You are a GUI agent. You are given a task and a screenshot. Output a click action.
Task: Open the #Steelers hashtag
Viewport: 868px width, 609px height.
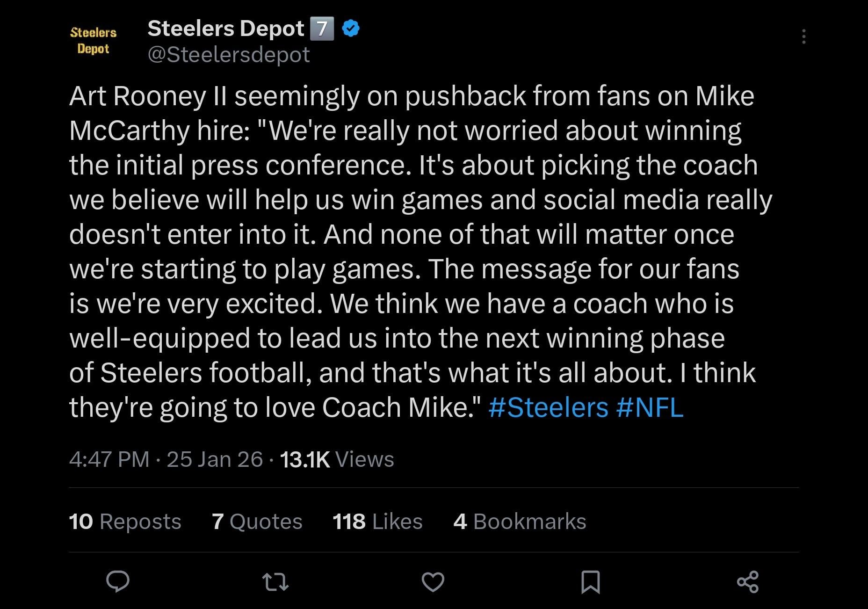[548, 407]
